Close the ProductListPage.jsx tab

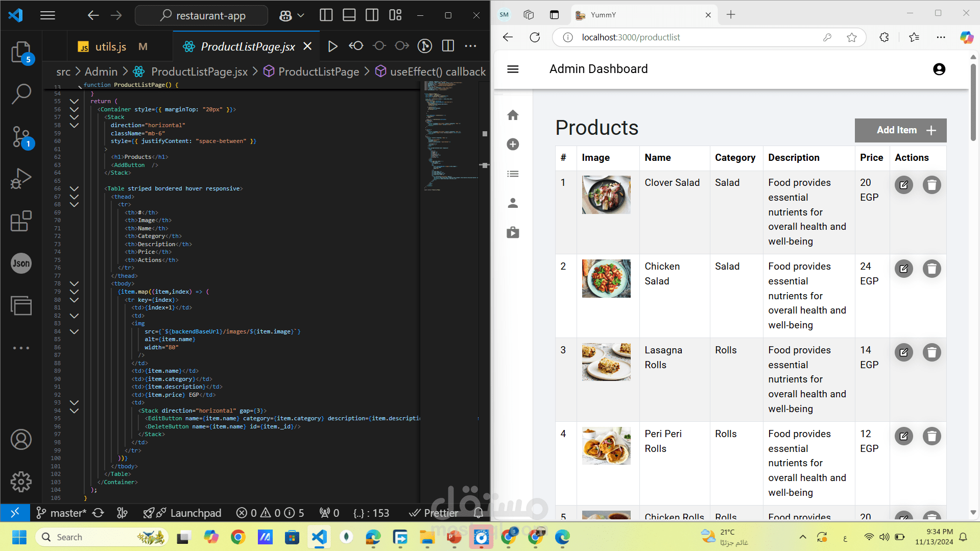[307, 46]
